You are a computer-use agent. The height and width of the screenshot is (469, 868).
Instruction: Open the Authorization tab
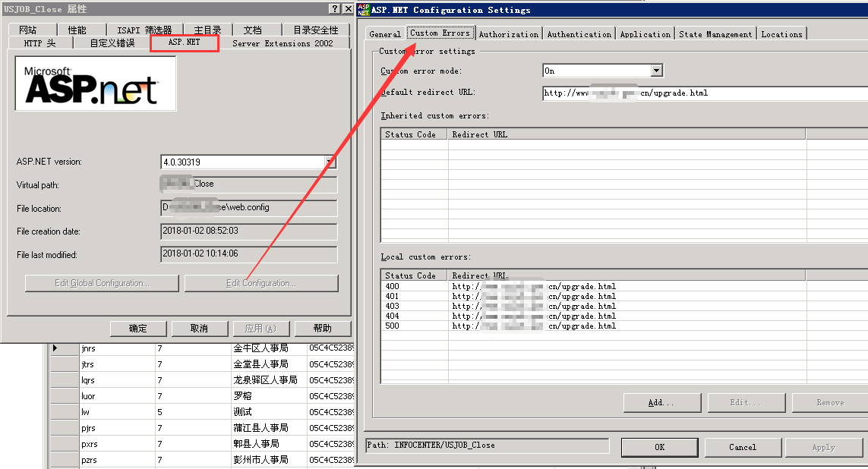pos(509,33)
